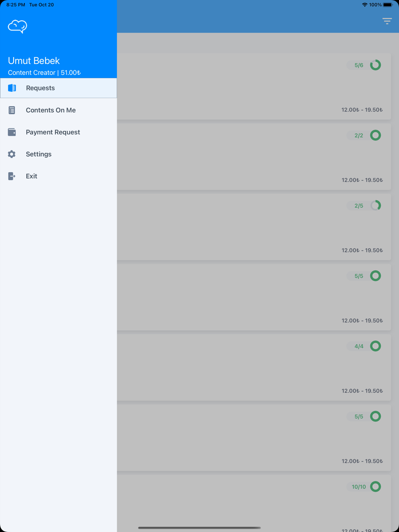Click the price range on the 2/5 card
The height and width of the screenshot is (532, 399).
coord(362,250)
